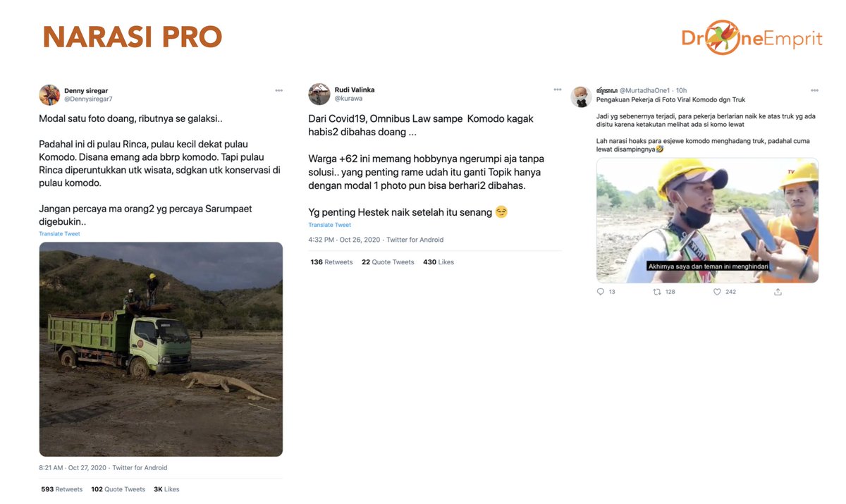Click the share icon under the worker video
This screenshot has width=846, height=504.
pyautogui.click(x=778, y=291)
